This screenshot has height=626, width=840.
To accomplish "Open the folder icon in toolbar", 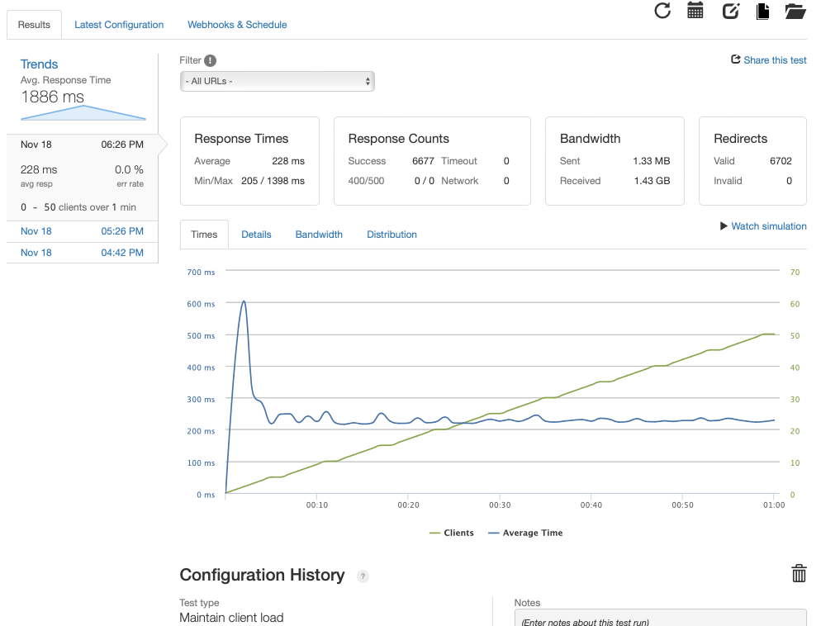I will coord(795,11).
